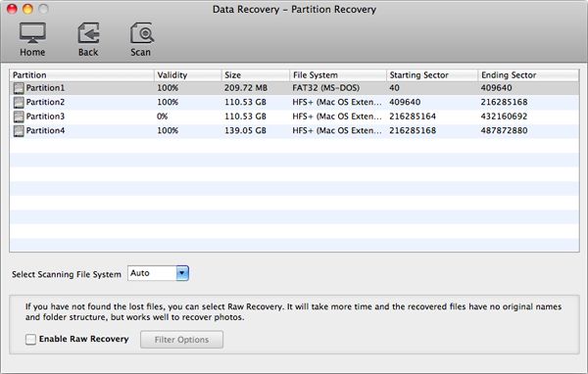Click the 0% validity value
The height and width of the screenshot is (374, 588).
(163, 117)
